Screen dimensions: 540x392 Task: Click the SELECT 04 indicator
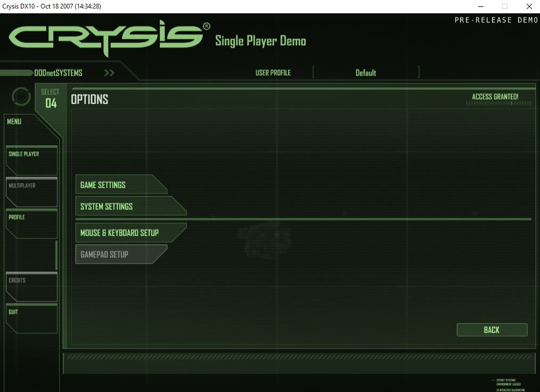(50, 99)
